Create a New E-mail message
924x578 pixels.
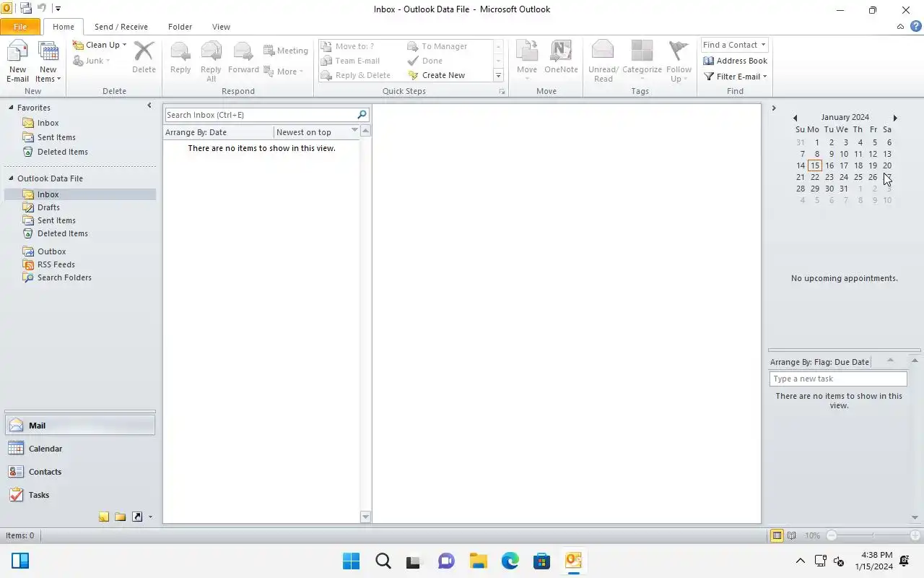tap(17, 62)
